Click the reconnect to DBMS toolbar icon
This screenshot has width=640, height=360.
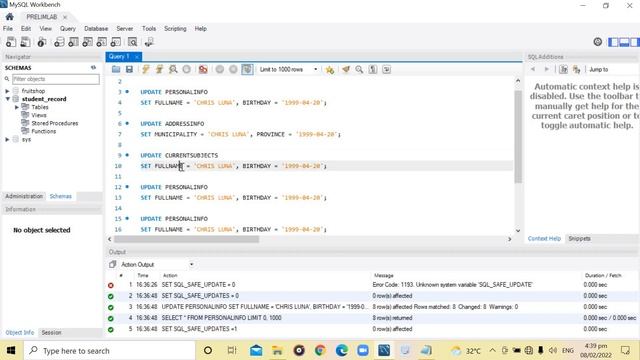[149, 42]
